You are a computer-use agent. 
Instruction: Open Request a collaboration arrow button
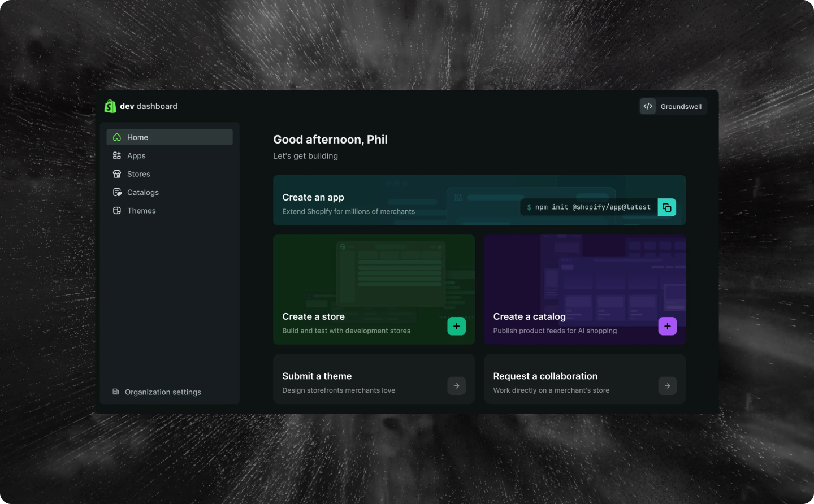click(668, 386)
